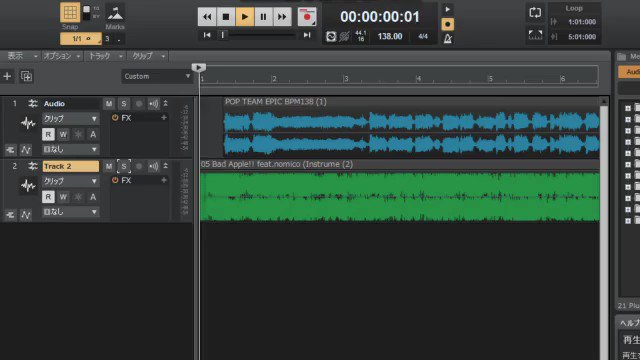Select the POP TEAM EPIC BPM138 clip

[411, 127]
